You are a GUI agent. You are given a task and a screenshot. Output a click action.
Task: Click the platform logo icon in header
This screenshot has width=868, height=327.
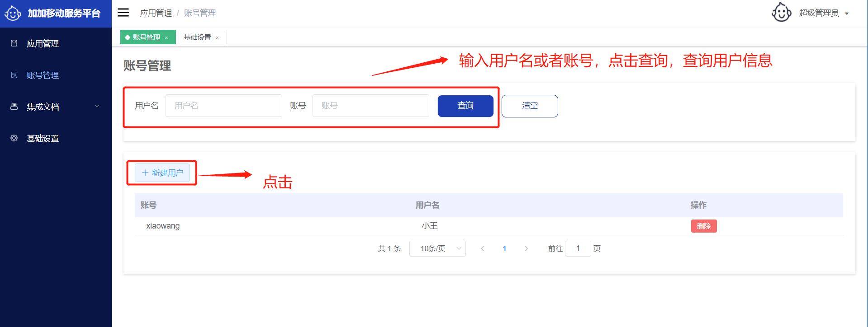point(13,13)
